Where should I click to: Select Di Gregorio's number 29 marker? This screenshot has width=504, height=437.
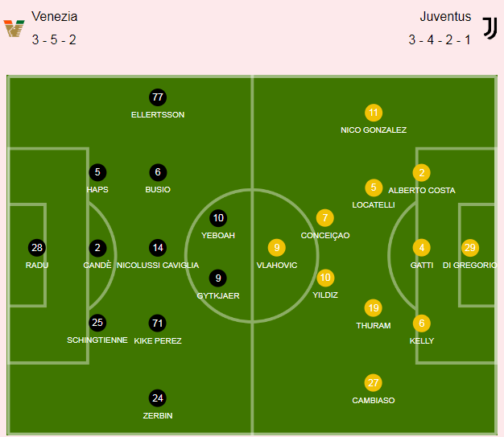pyautogui.click(x=470, y=247)
